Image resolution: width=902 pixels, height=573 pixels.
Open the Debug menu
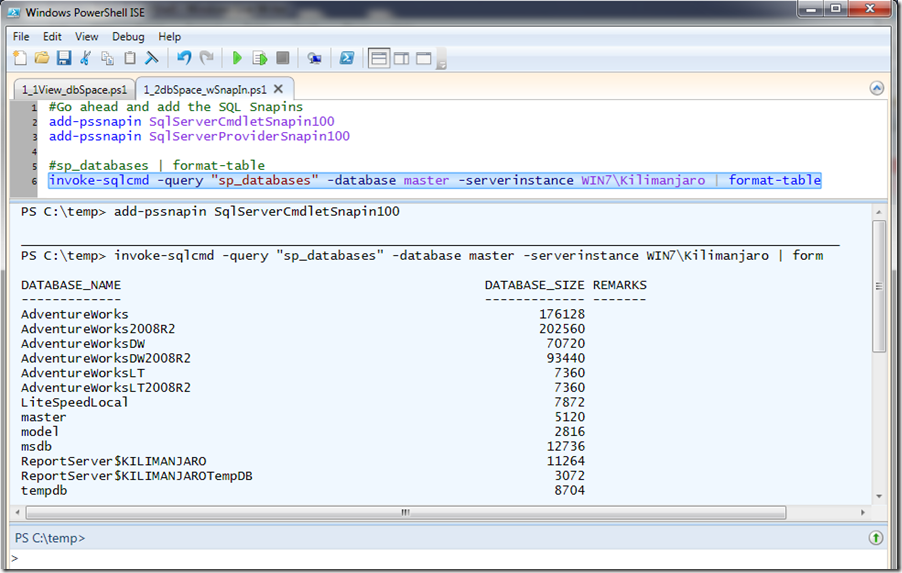click(x=128, y=36)
